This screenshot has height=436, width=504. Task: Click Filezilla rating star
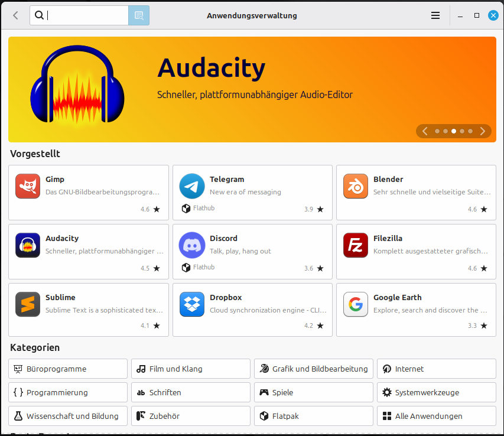[x=484, y=268]
